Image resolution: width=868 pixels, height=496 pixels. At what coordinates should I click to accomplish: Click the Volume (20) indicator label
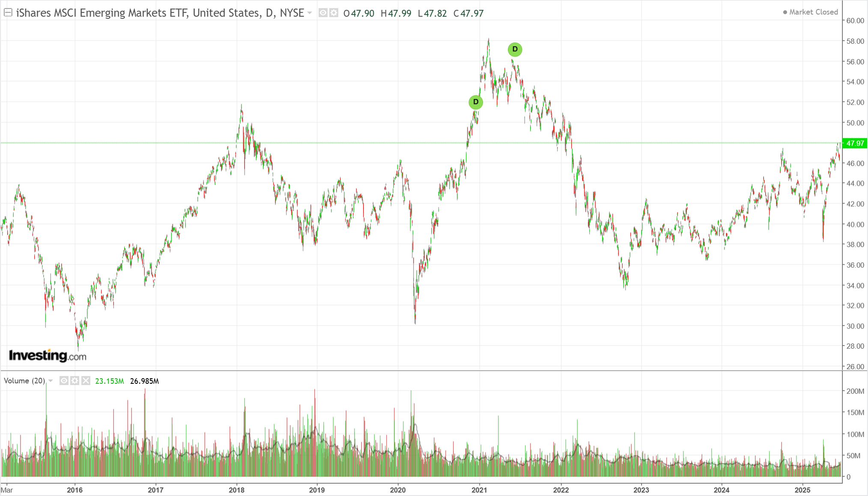pos(24,381)
